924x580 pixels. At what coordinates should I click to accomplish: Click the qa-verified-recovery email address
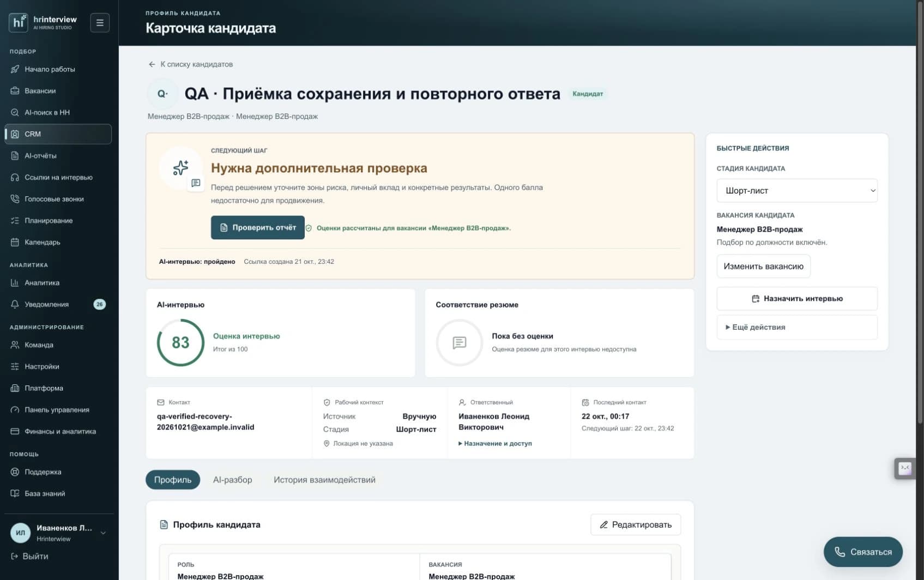(206, 422)
